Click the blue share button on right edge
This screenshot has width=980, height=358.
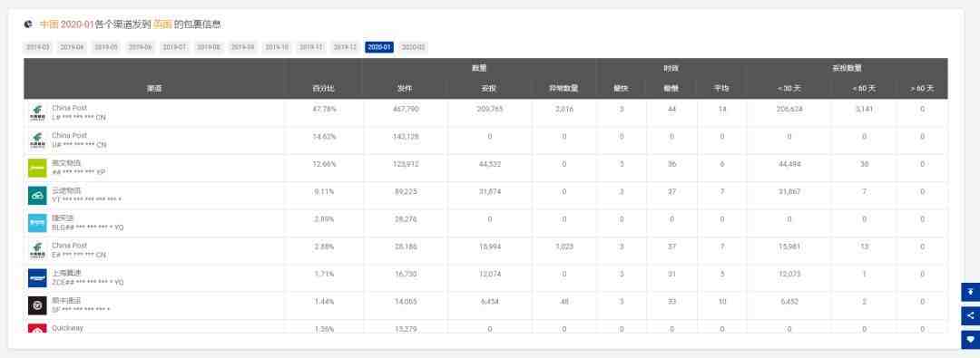coord(970,315)
